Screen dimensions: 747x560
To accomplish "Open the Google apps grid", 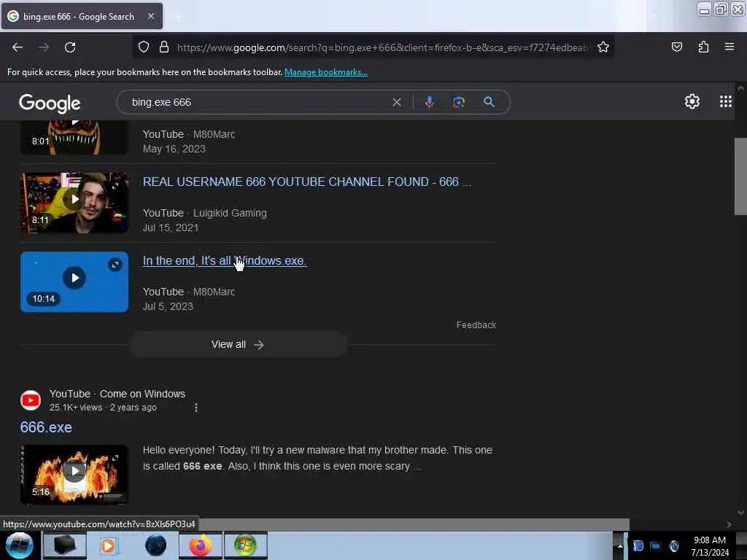I will pos(726,101).
